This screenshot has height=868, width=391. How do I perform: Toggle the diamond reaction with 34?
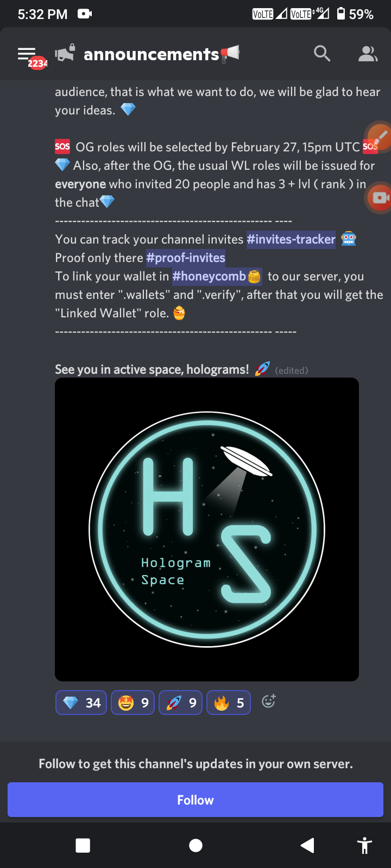pyautogui.click(x=81, y=703)
